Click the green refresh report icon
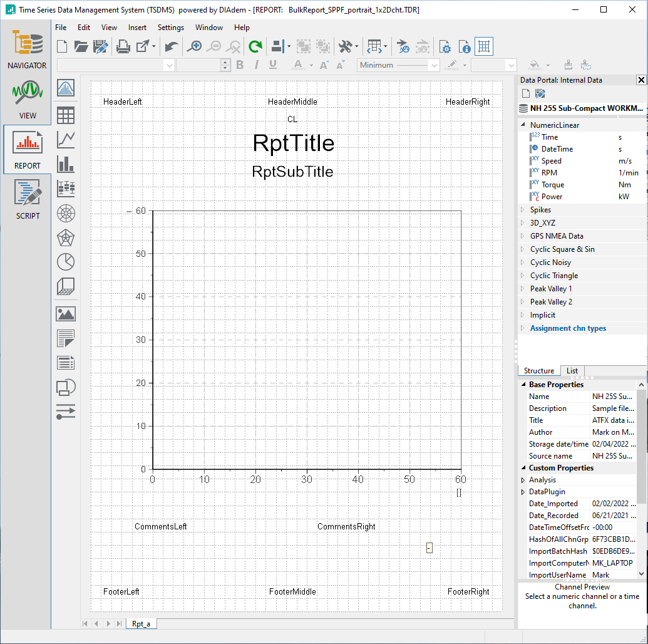The width and height of the screenshot is (648, 644). tap(255, 46)
